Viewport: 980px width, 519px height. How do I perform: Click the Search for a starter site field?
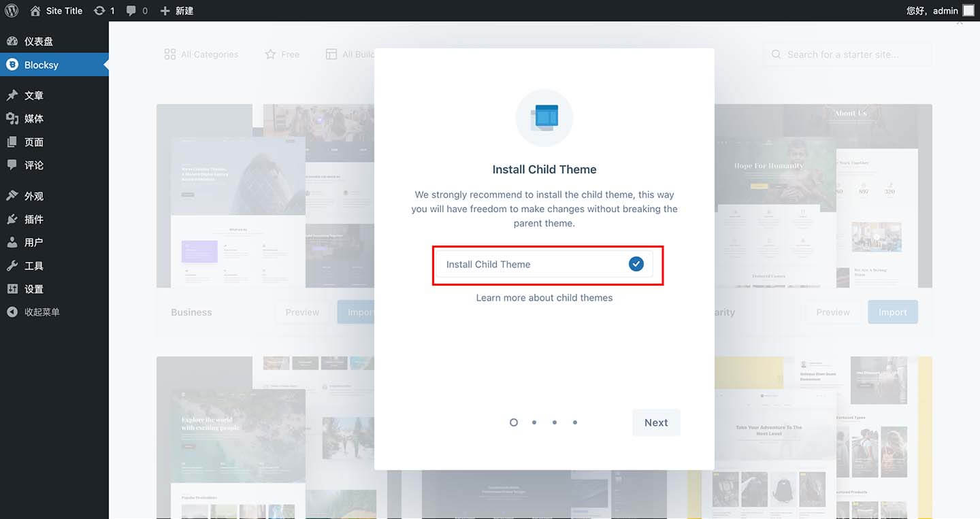(847, 54)
